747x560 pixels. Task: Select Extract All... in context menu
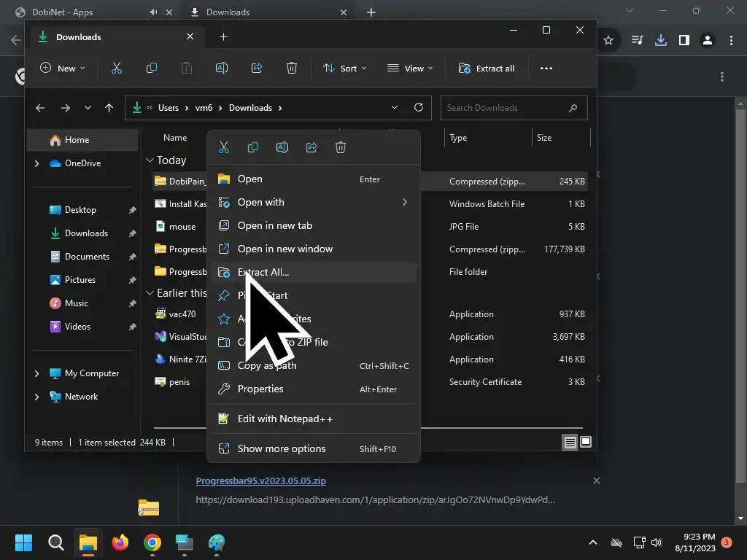coord(314,273)
